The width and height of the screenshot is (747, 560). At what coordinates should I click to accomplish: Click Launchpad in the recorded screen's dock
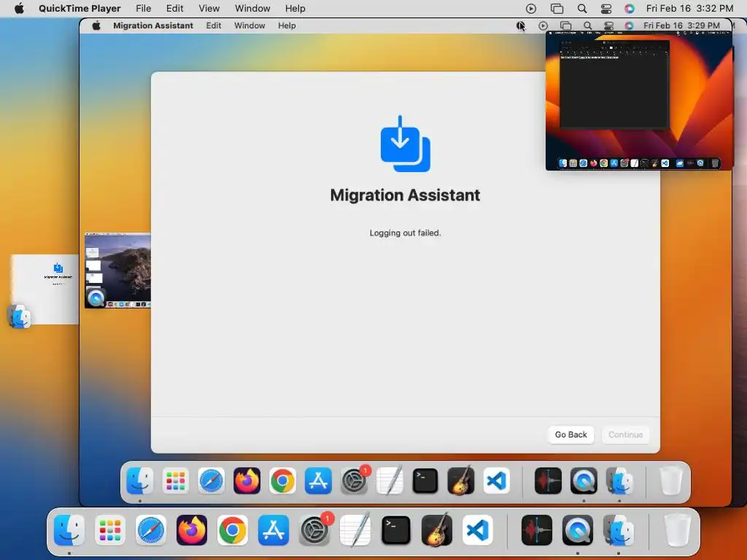(175, 481)
